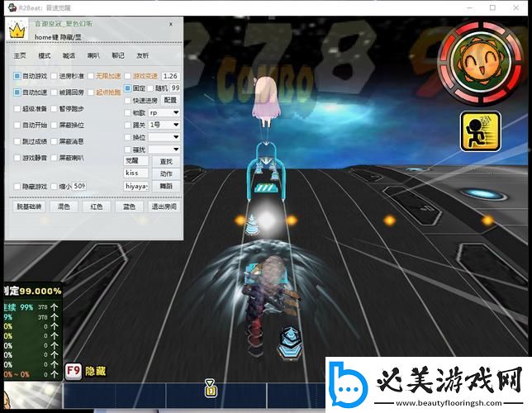Expand the rp song dropdown

tap(164, 112)
